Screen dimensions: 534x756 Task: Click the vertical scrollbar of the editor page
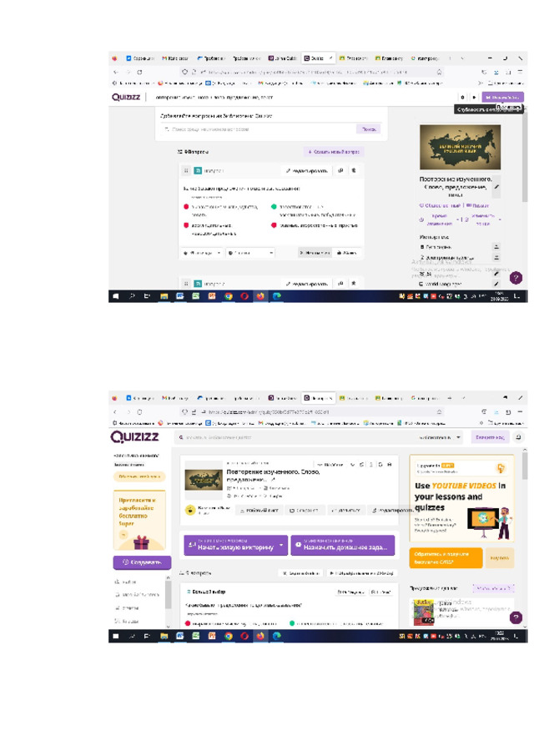point(525,154)
